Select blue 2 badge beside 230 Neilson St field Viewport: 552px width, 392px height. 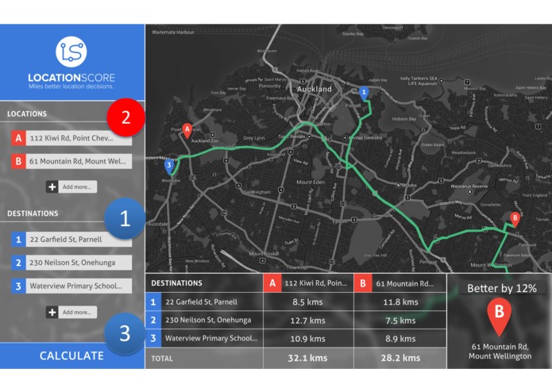pyautogui.click(x=18, y=263)
